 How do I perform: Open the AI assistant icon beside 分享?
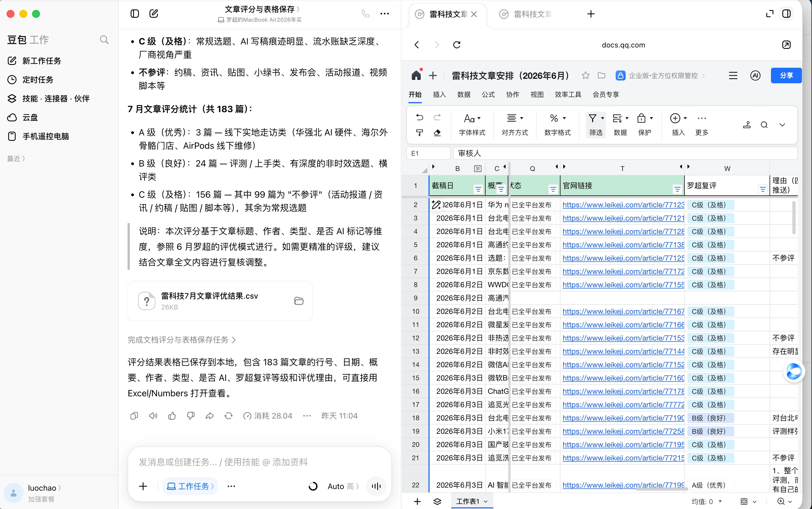[x=755, y=75]
